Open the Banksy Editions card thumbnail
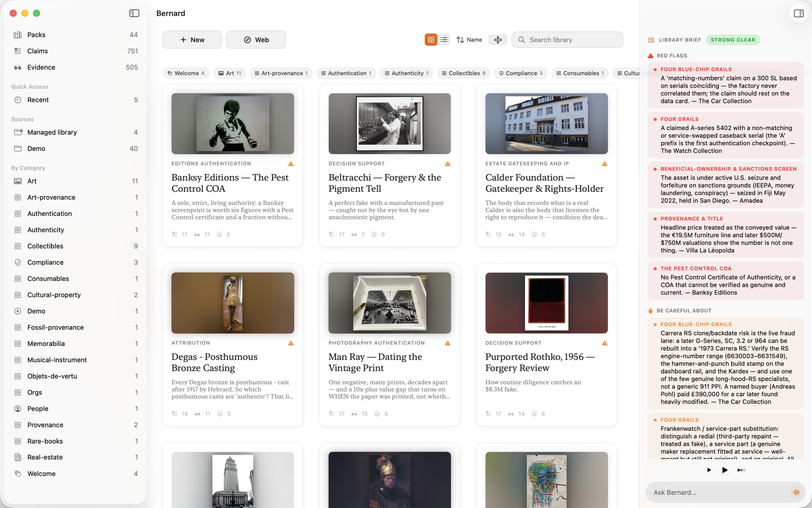This screenshot has height=508, width=812. click(233, 123)
